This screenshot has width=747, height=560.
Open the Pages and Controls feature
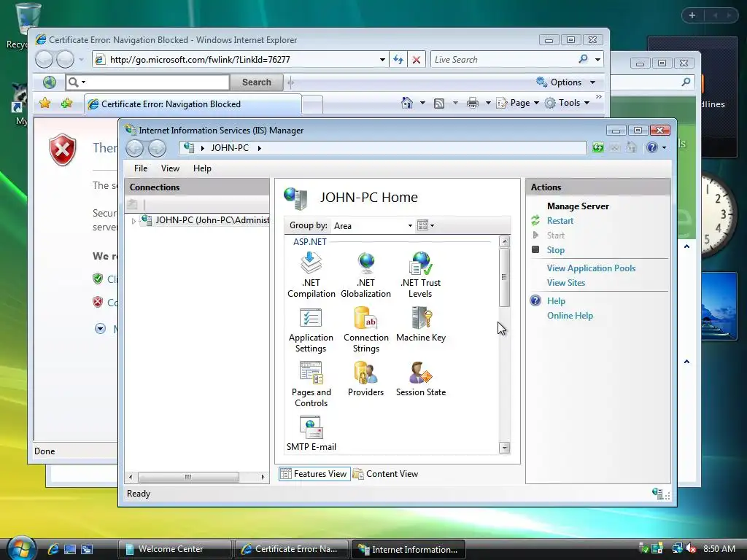311,384
